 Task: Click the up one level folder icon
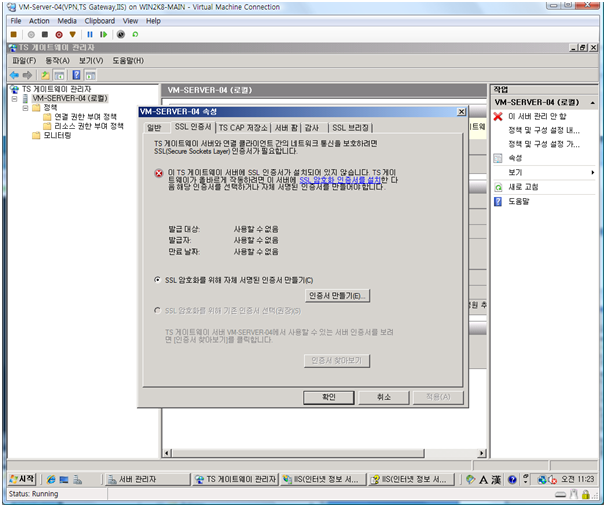coord(45,75)
